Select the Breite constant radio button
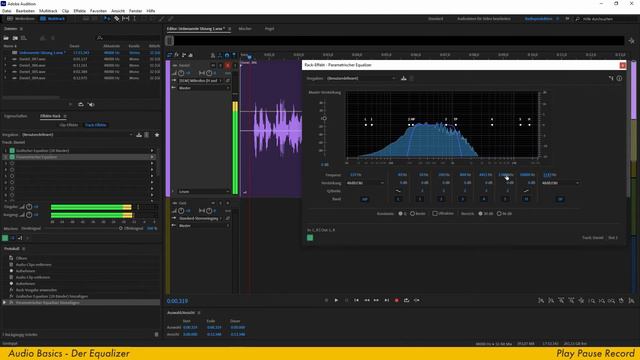Image resolution: width=640 pixels, height=360 pixels. 413,213
